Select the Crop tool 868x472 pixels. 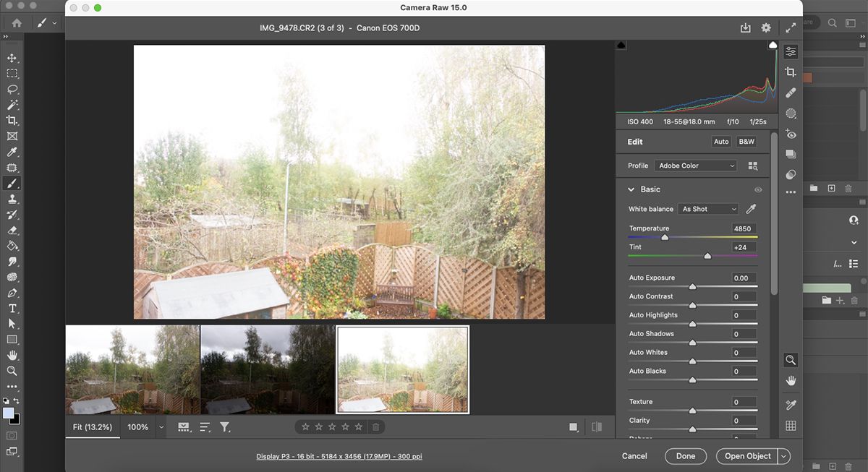pos(791,72)
